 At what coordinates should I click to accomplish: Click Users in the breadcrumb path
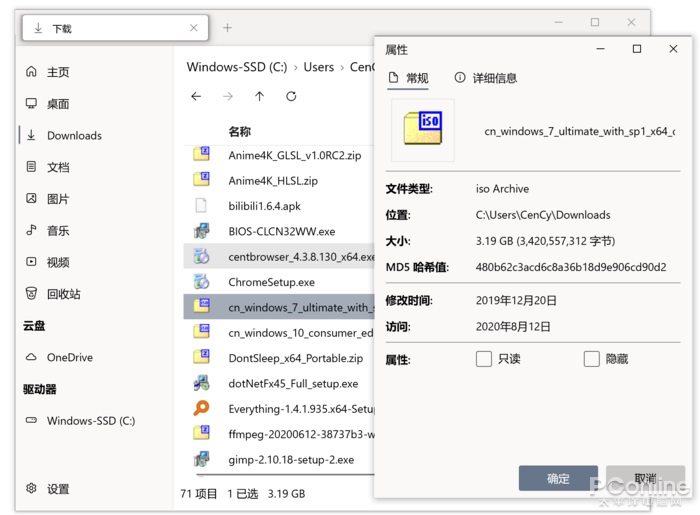[319, 67]
